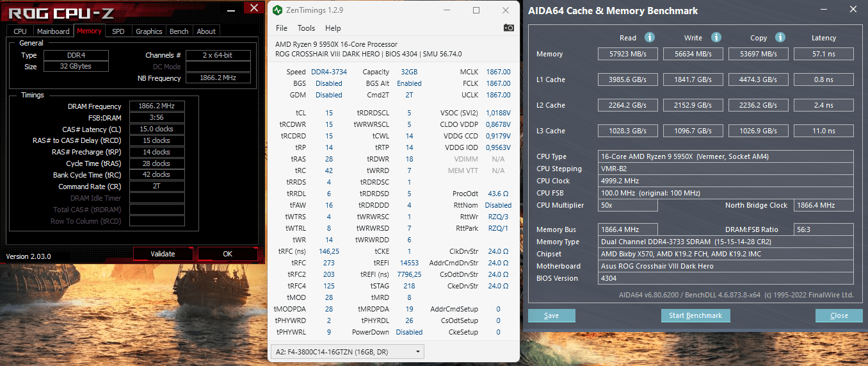The height and width of the screenshot is (366, 868).
Task: Minimize the AIDA64 benchmark window
Action: pos(823,10)
